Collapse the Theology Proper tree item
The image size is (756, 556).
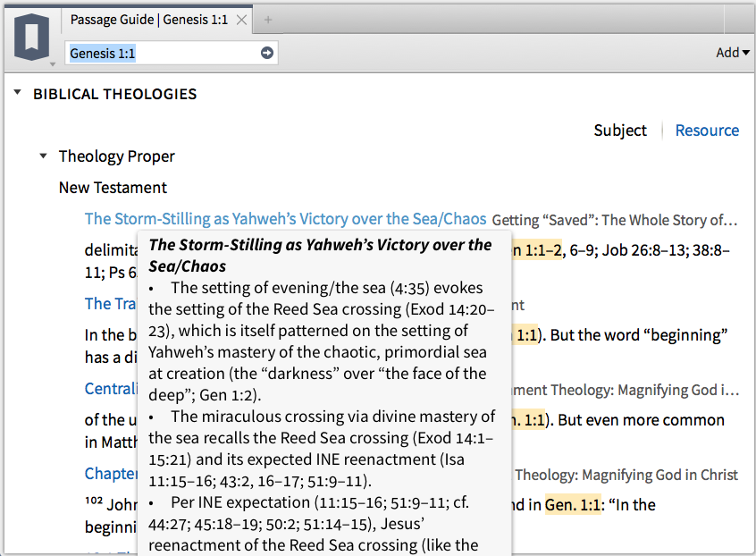coord(43,155)
